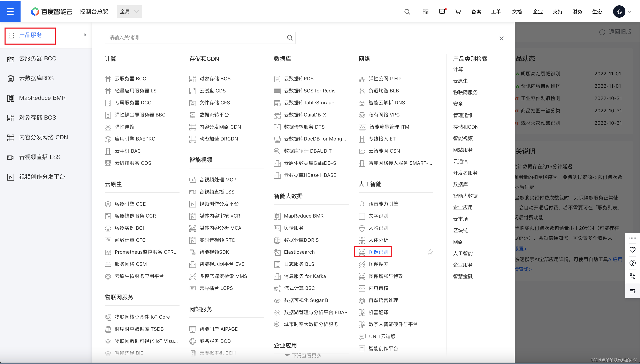
Task: Select 云原生 in 产品类别检索
Action: 460,81
